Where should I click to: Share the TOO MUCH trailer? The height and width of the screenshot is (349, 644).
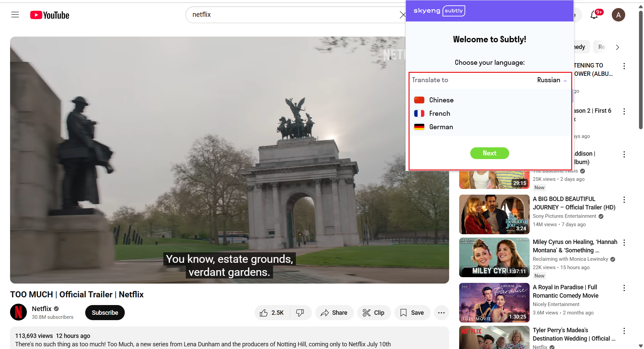click(x=334, y=313)
